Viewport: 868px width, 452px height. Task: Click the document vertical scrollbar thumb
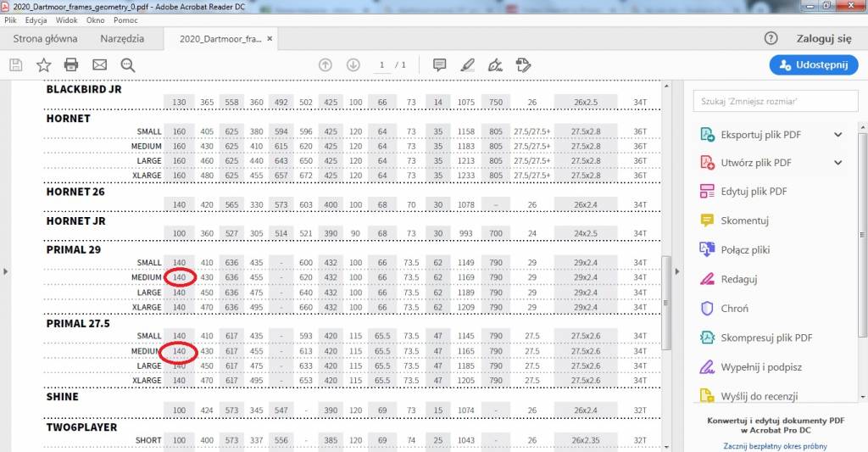666,303
